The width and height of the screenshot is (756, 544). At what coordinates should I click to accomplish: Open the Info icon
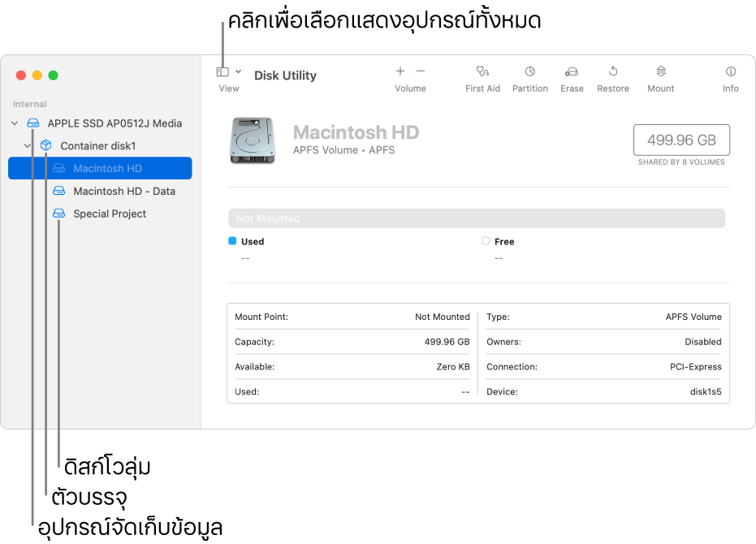[x=731, y=71]
